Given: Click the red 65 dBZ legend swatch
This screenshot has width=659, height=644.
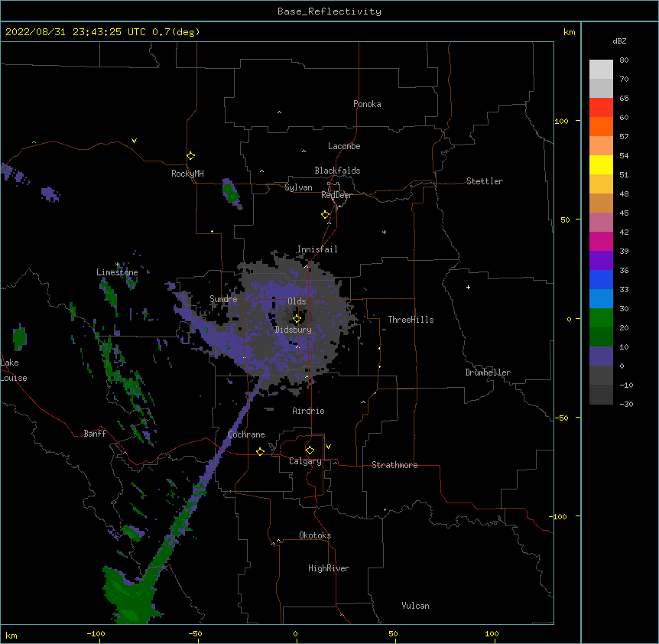Looking at the screenshot, I should coord(601,108).
